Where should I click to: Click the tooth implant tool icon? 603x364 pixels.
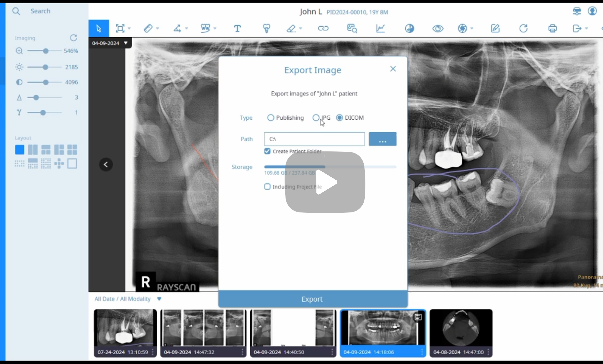(x=266, y=28)
